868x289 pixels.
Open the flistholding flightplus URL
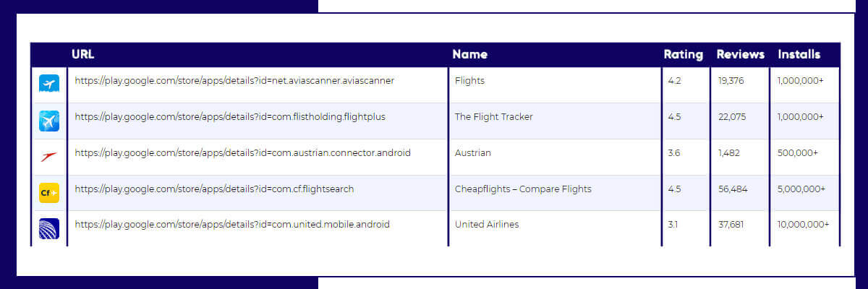point(230,117)
